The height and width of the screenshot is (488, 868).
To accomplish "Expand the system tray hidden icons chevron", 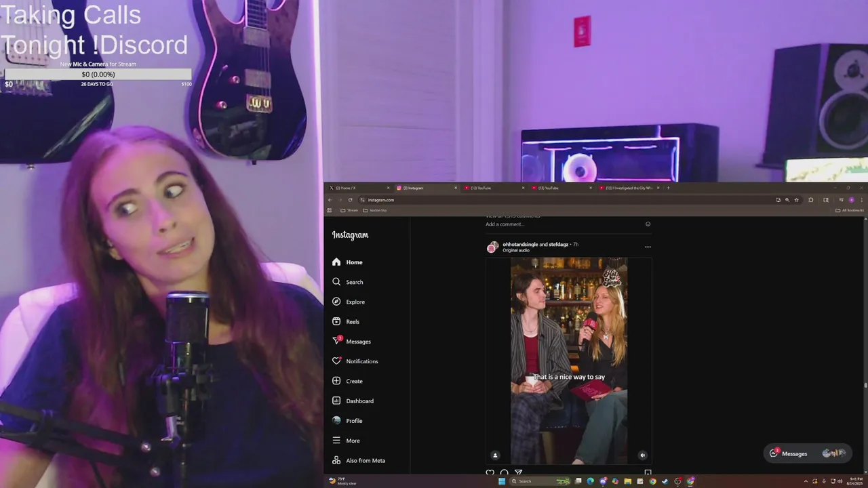I will coord(806,481).
